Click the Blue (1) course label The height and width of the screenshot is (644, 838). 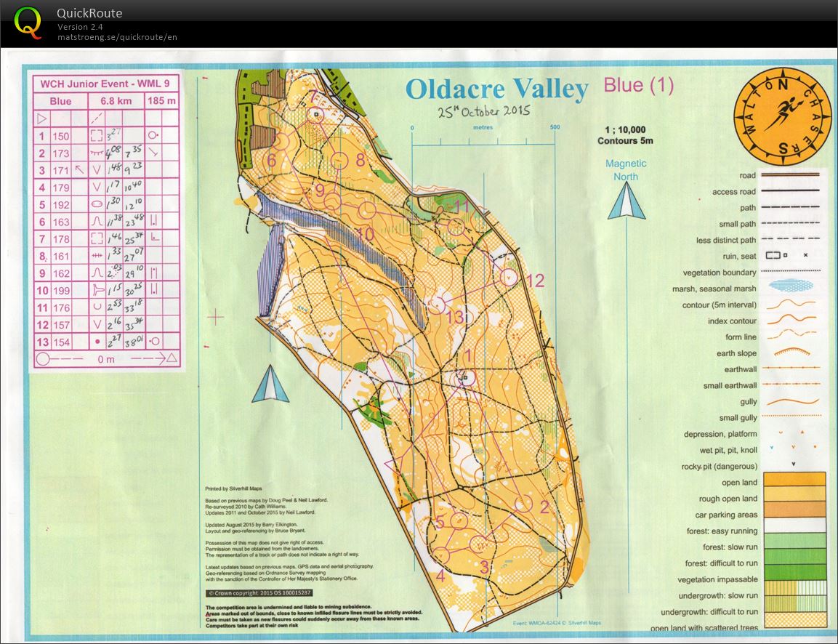click(639, 85)
